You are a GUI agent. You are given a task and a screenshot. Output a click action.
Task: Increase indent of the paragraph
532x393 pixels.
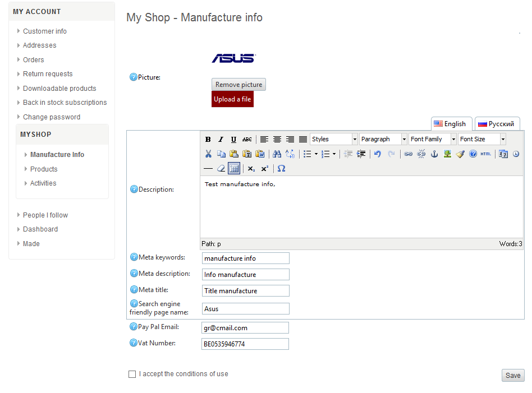pyautogui.click(x=361, y=154)
